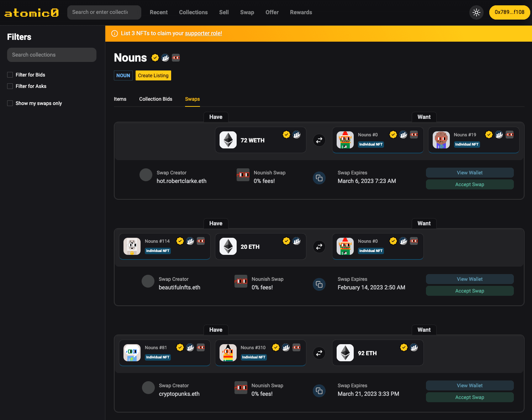
Task: Open Nouns #0 thumbnail in 20 ETH swap
Action: (x=345, y=246)
